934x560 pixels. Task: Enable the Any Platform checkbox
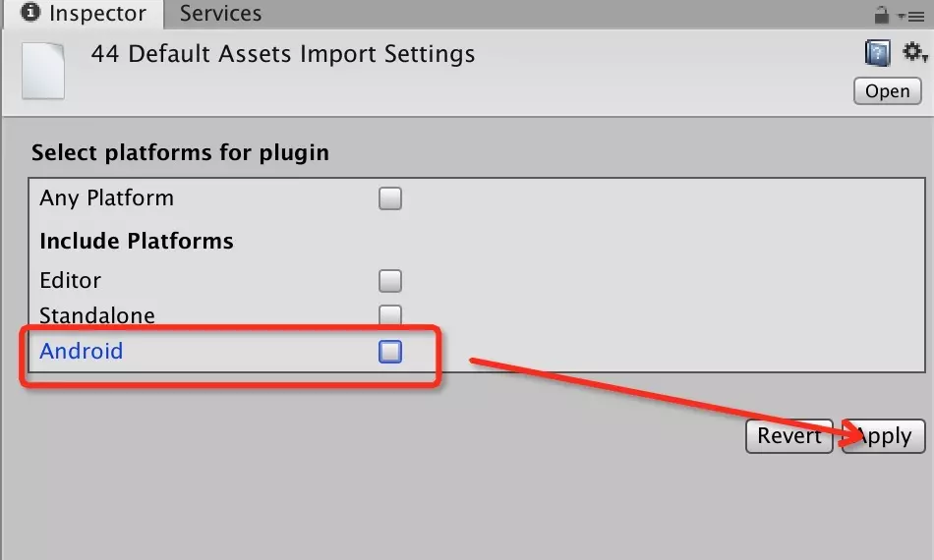tap(390, 199)
